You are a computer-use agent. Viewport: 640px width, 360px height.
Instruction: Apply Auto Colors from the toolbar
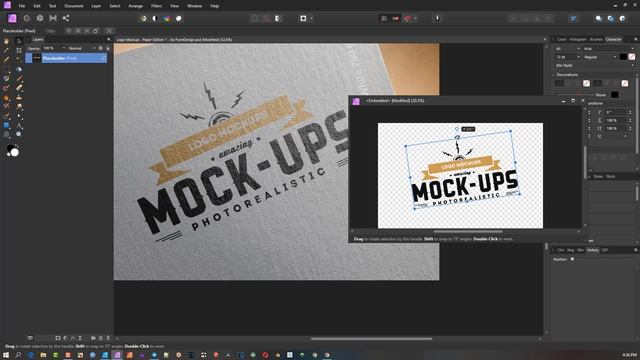[x=167, y=18]
